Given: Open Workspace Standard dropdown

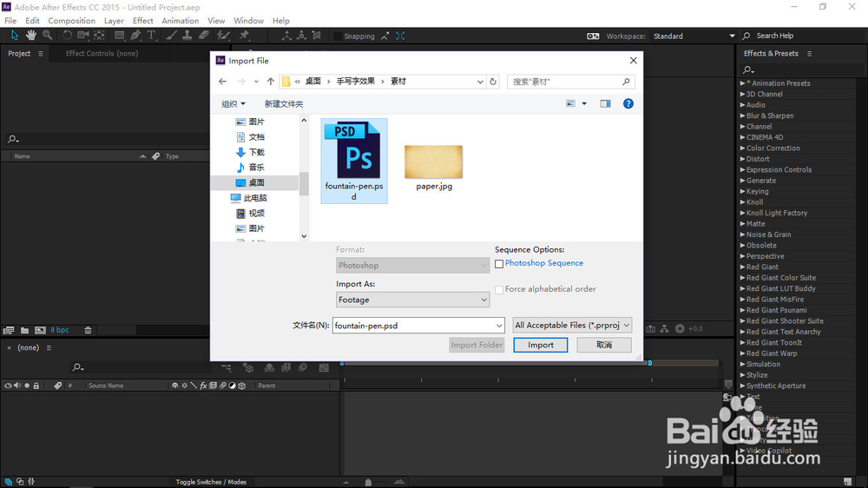Looking at the screenshot, I should pos(694,36).
